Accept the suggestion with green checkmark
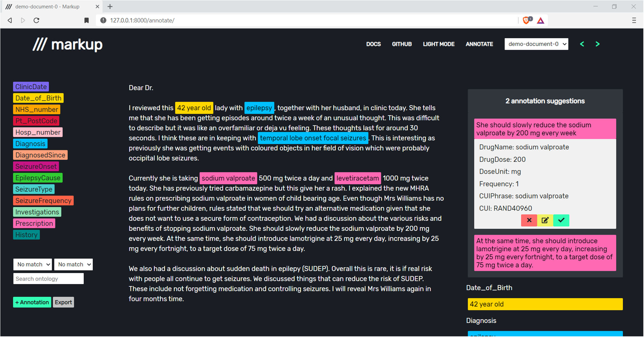Screen dimensions: 644x337 (561, 220)
